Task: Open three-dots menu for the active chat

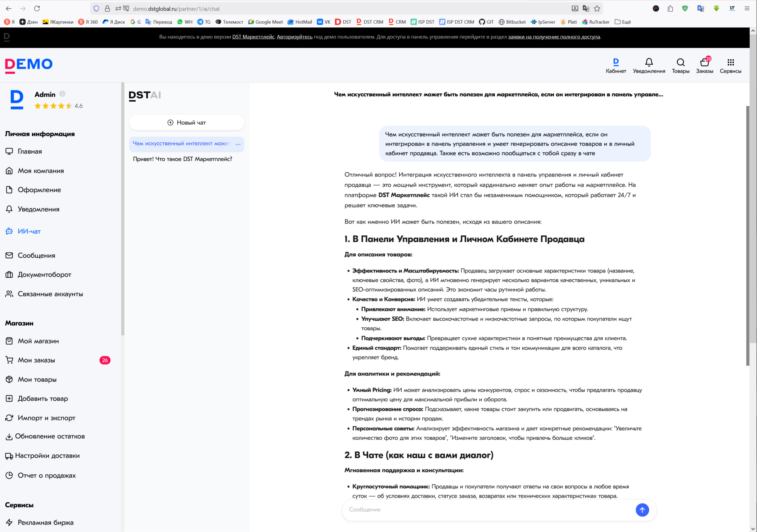Action: point(238,144)
